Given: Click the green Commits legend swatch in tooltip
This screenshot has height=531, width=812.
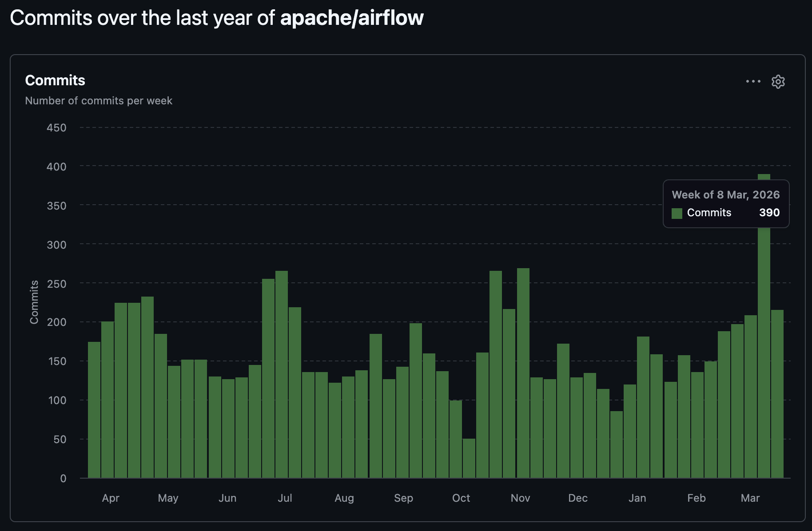Looking at the screenshot, I should tap(677, 213).
